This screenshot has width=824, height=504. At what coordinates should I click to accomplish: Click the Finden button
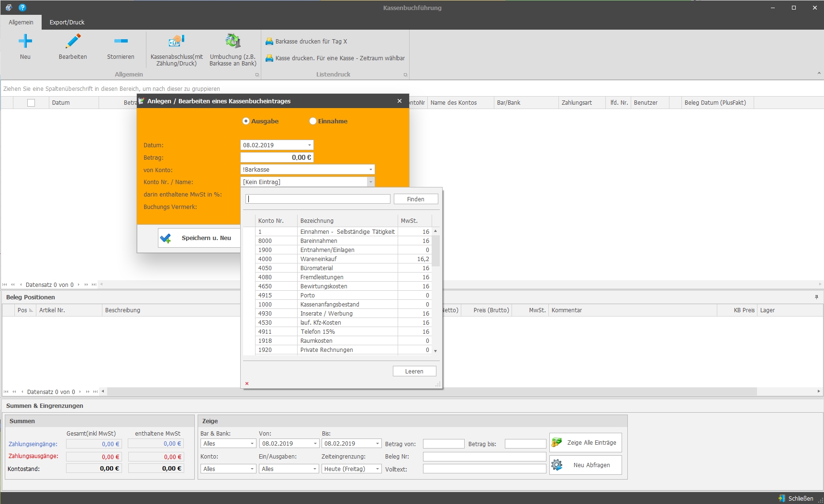pos(416,199)
